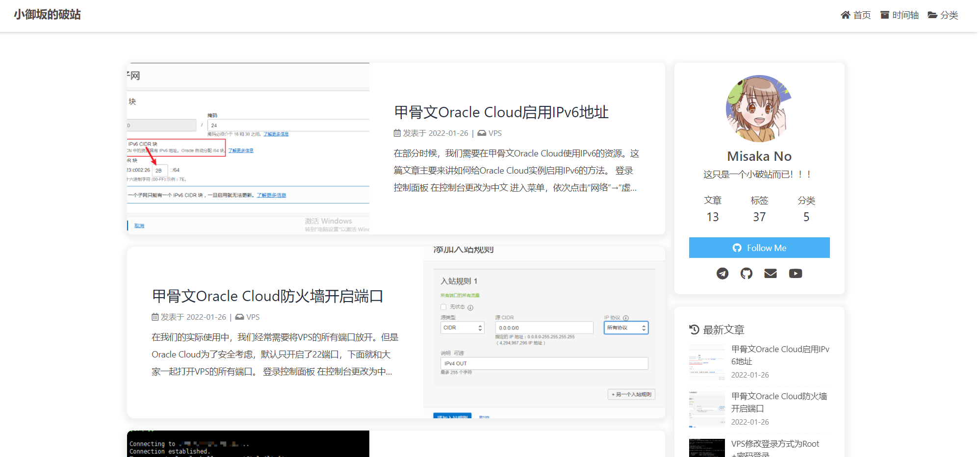Open the 分类 menu
Screen dimensions: 980x457
[x=949, y=15]
